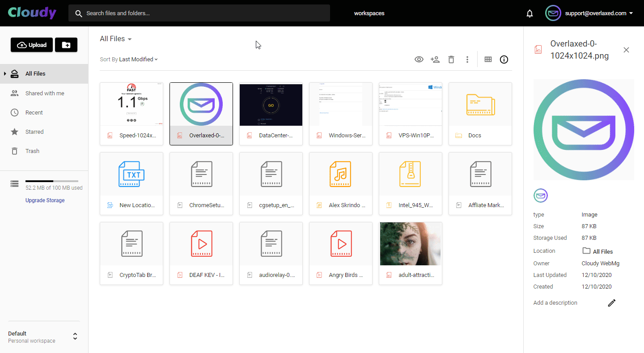
Task: Select the Affliate Mark document
Action: [x=480, y=183]
